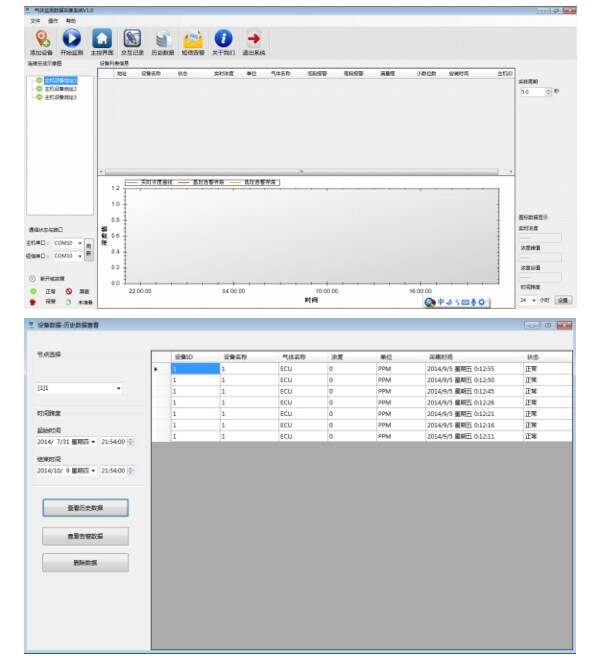600x660 pixels.
Task: Open 关于我们 info icon
Action: 223,39
